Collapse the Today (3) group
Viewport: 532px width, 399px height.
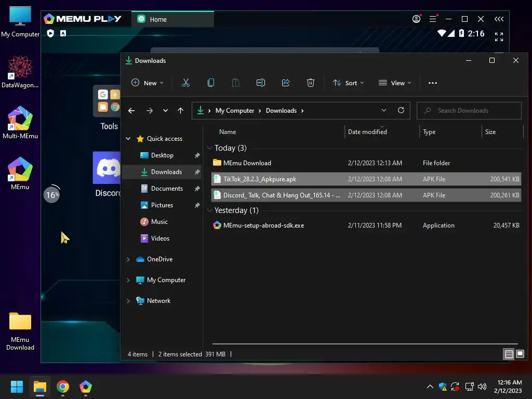210,148
